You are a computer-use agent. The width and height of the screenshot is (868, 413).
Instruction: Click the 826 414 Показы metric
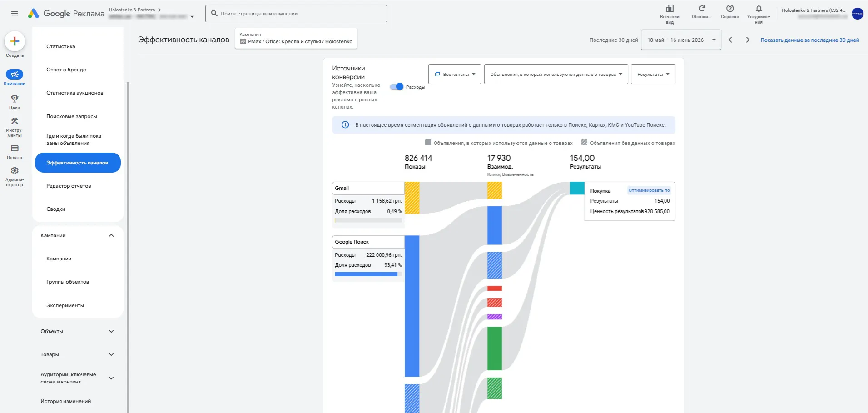(418, 162)
